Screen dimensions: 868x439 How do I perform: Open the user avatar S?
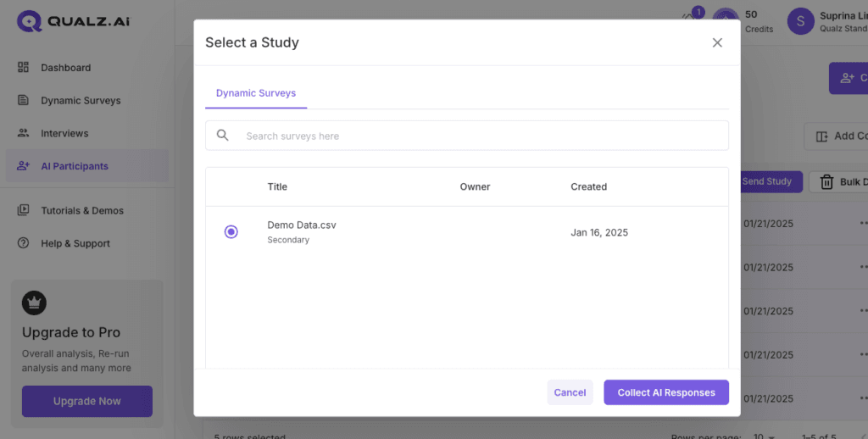pos(800,21)
